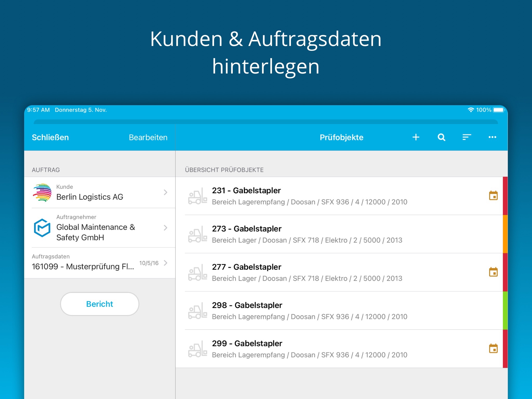Click Berlin Logistics AG colorful logo

click(42, 192)
